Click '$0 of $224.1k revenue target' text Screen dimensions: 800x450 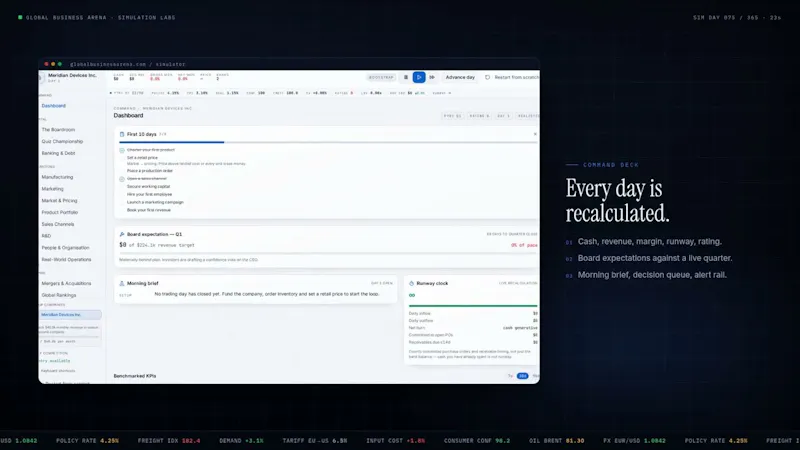157,245
